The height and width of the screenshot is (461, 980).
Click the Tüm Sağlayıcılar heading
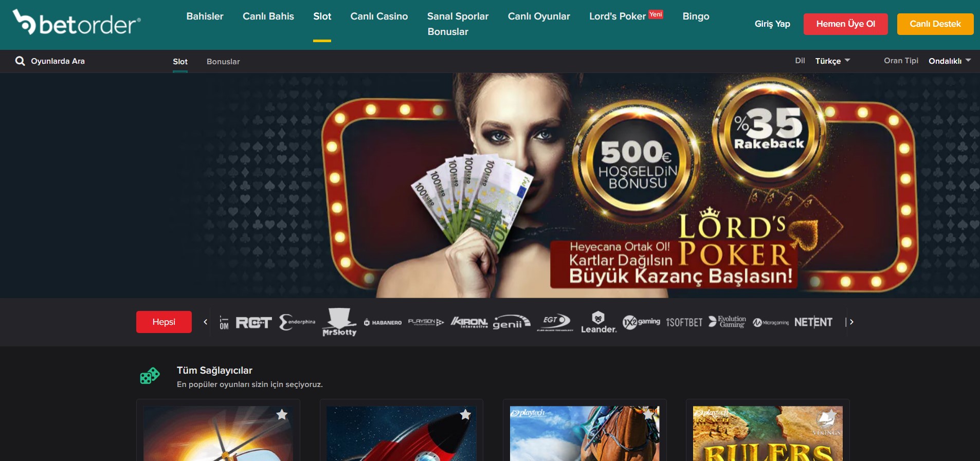pos(214,370)
